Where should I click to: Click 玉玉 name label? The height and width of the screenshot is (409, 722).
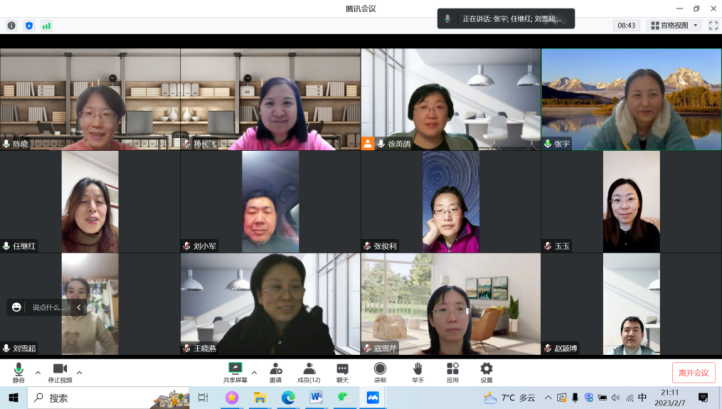(x=562, y=246)
